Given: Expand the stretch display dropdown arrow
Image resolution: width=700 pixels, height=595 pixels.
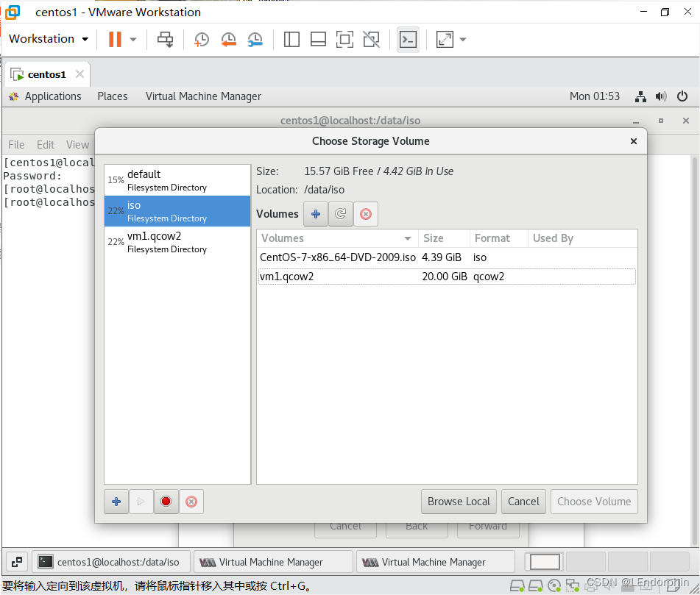Looking at the screenshot, I should [463, 39].
